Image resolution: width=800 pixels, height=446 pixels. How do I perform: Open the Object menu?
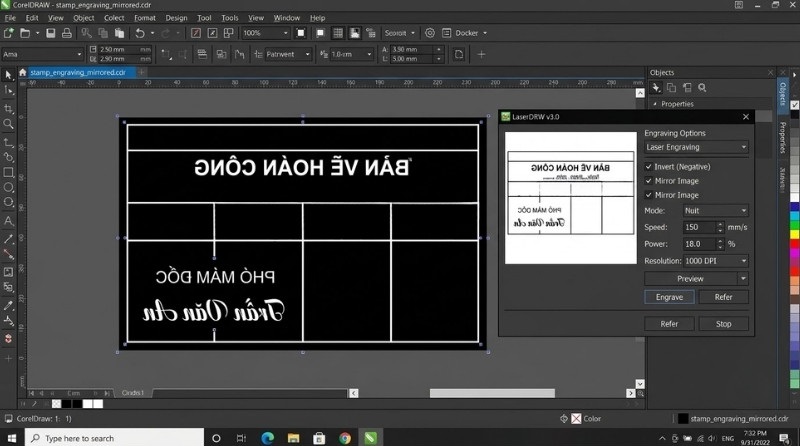[84, 18]
